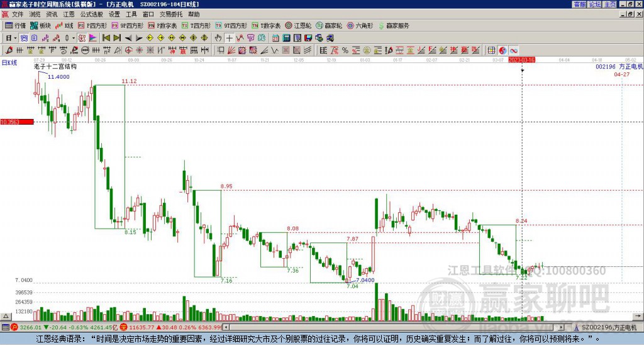The image size is (644, 345).
Task: Open the 板块 sector view
Action: [40, 25]
